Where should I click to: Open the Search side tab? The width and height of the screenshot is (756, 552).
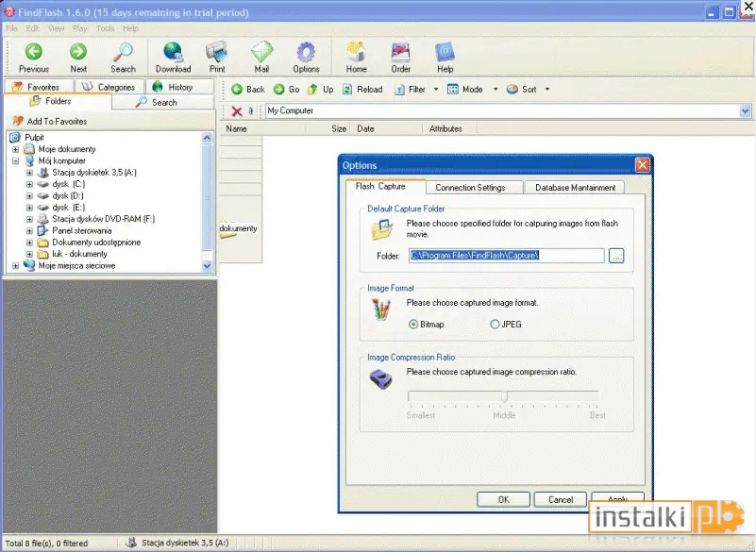click(x=163, y=102)
